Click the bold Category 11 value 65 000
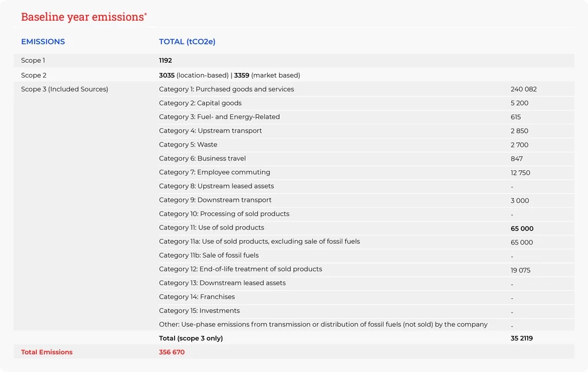 [521, 229]
